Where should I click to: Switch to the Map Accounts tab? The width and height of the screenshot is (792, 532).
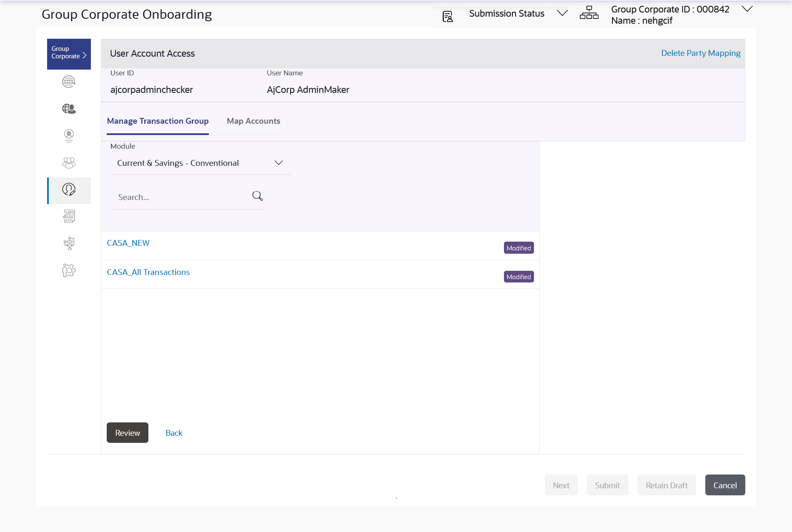(253, 121)
